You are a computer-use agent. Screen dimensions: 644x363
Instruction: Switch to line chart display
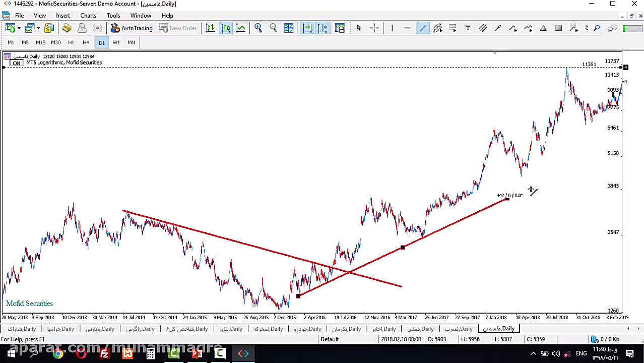pyautogui.click(x=241, y=28)
